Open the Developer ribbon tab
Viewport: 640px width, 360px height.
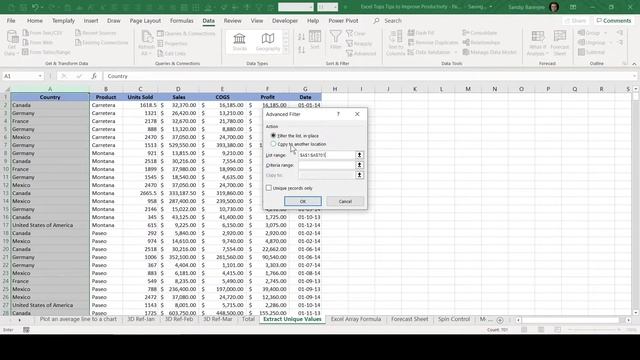click(285, 20)
